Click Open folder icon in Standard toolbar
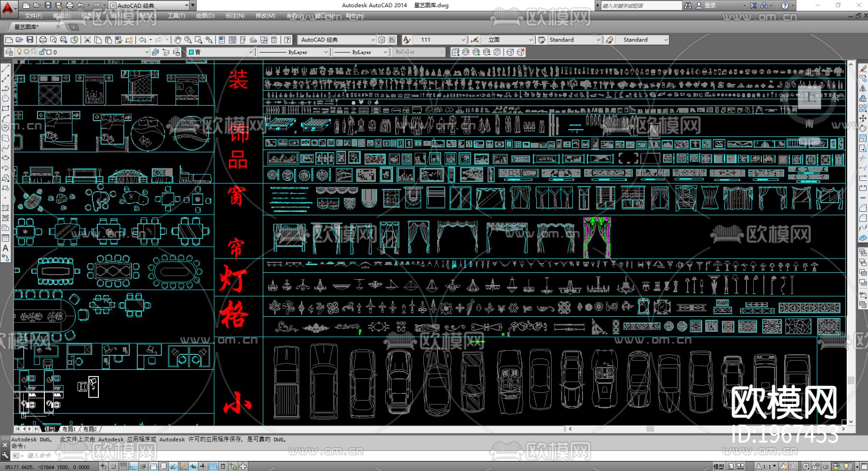 coord(19,40)
